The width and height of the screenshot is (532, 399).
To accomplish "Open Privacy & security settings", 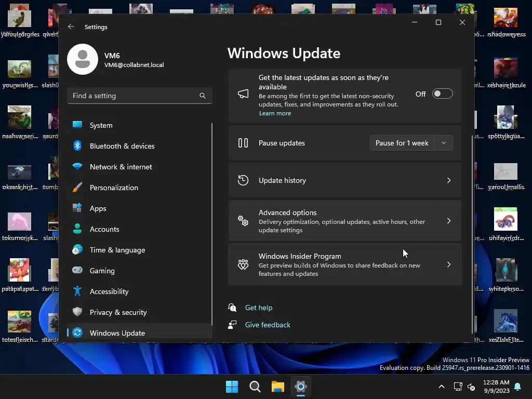I will tap(139, 312).
